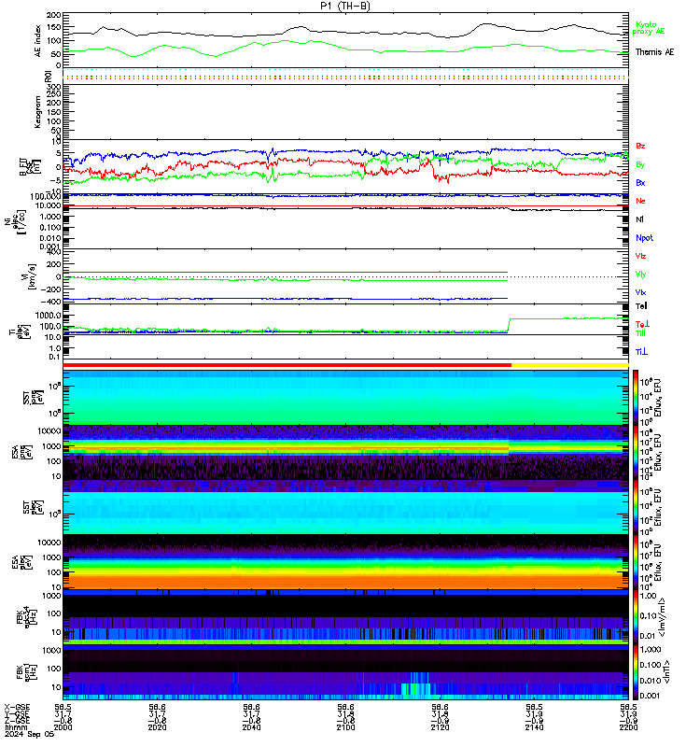This screenshot has height=747, width=700.
Task: Click the <|mV/m|> color bar
Action: [x=636, y=617]
